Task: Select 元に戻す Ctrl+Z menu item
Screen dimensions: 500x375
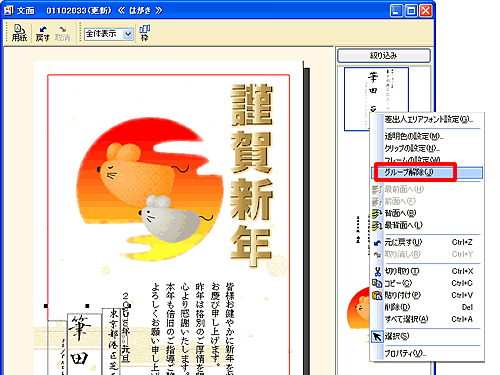Action: pos(427,242)
